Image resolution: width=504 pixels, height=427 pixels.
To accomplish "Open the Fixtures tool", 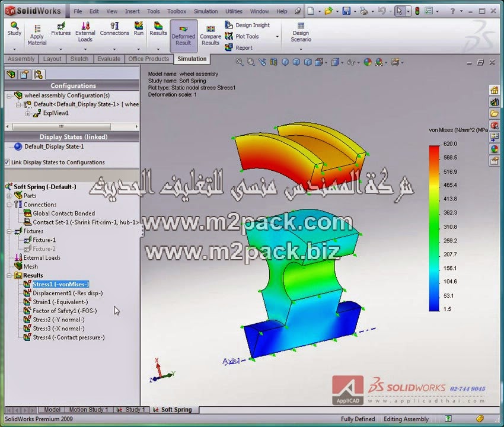I will (x=60, y=29).
